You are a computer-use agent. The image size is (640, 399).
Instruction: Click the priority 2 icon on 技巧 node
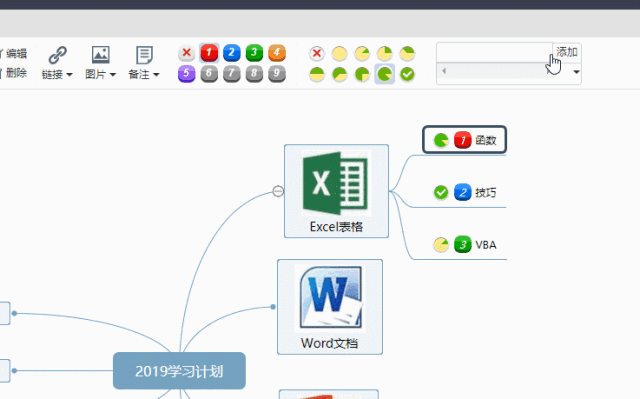463,193
